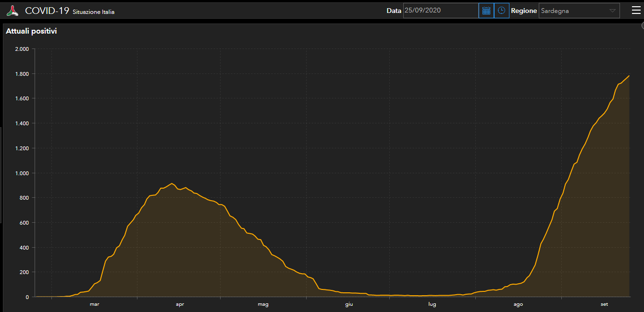
Task: Click the grey handle on the left edge
Action: 1,175
